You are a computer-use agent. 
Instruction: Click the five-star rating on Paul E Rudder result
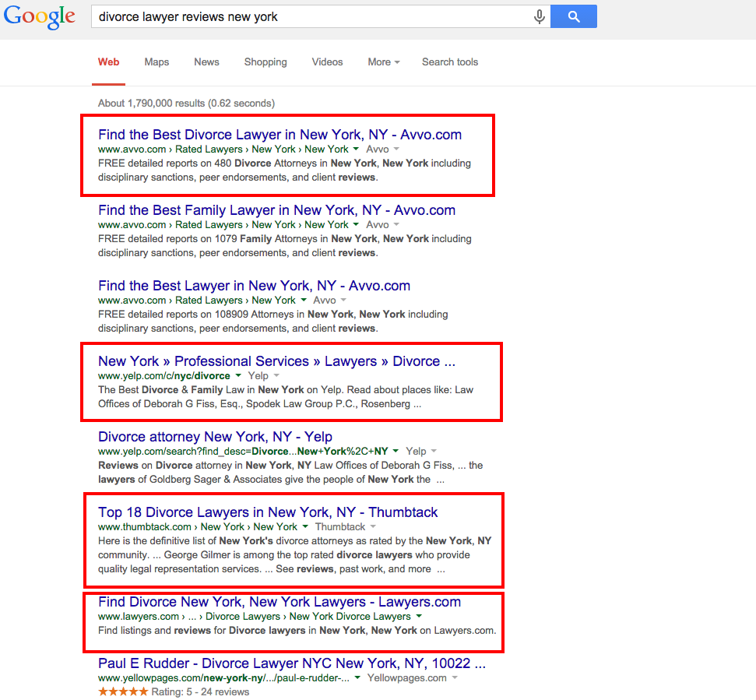[123, 691]
